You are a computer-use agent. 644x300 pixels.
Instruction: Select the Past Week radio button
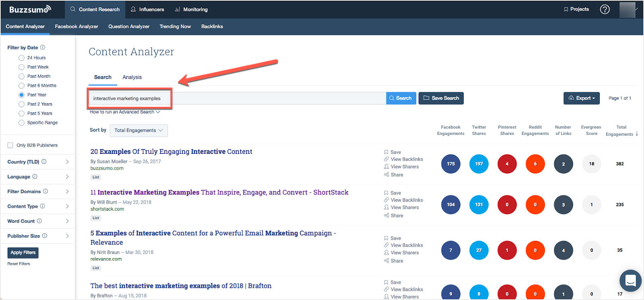pyautogui.click(x=22, y=67)
